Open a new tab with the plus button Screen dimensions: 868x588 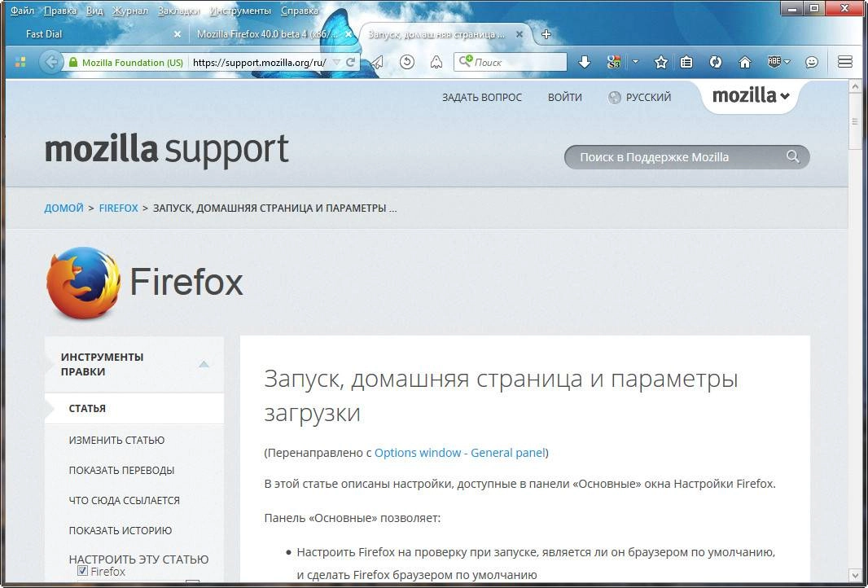tap(546, 34)
